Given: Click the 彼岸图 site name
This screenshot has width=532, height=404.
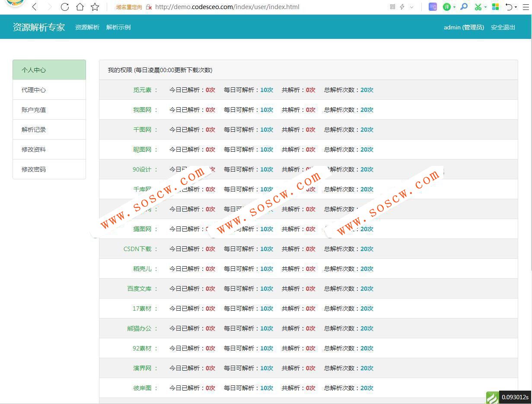Looking at the screenshot, I should (142, 388).
